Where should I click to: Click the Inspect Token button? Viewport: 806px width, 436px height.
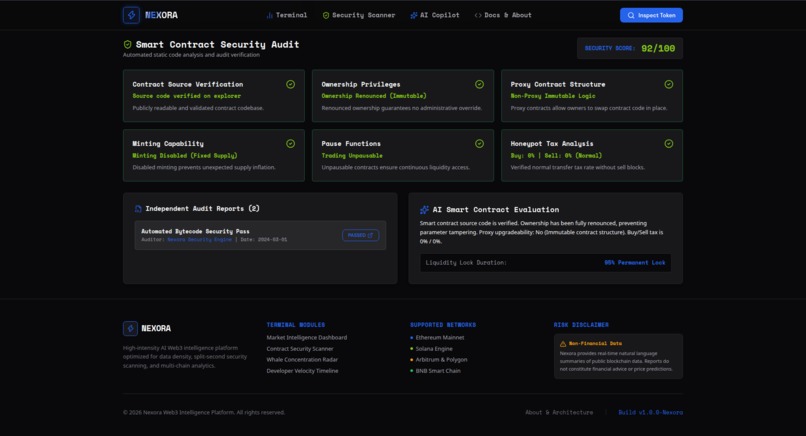click(651, 15)
